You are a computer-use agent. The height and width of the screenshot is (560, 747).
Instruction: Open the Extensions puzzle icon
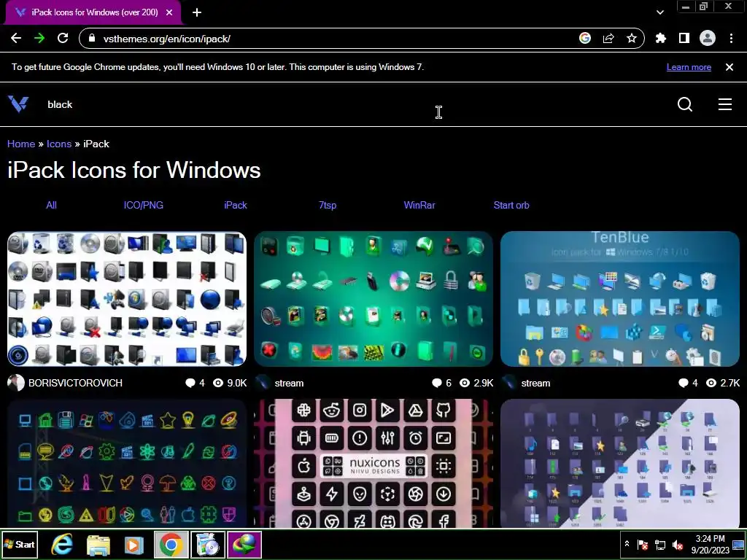click(661, 38)
